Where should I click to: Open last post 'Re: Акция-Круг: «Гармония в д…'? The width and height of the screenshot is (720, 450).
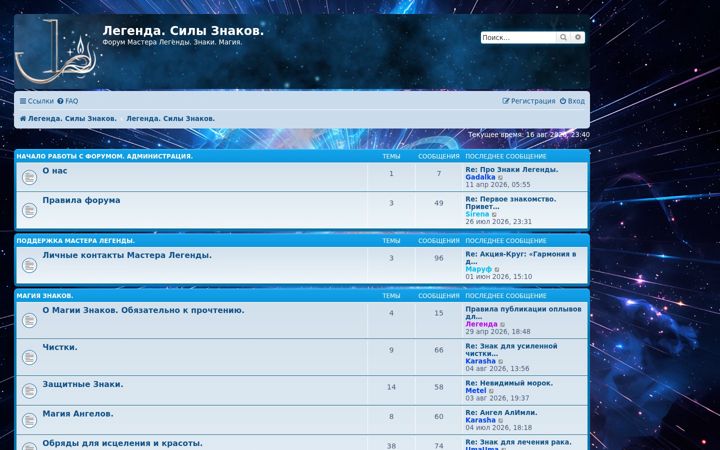tap(521, 258)
